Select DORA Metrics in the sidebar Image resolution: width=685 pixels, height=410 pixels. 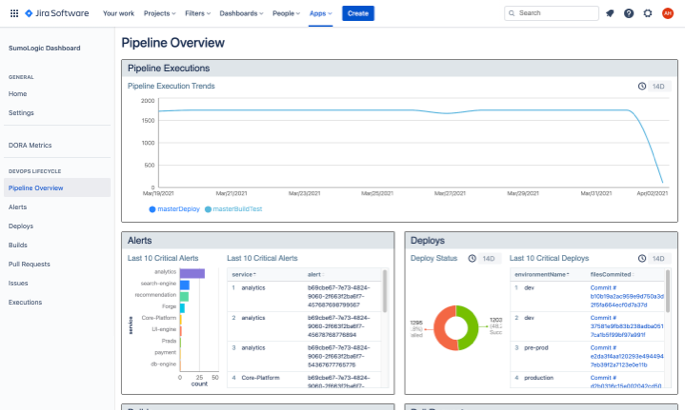(30, 145)
